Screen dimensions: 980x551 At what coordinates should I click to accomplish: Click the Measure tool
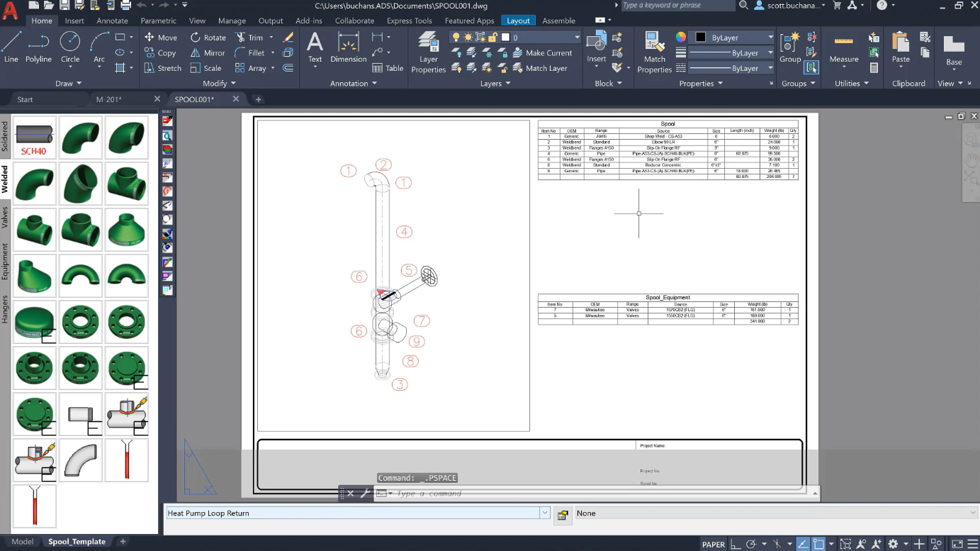[x=843, y=48]
